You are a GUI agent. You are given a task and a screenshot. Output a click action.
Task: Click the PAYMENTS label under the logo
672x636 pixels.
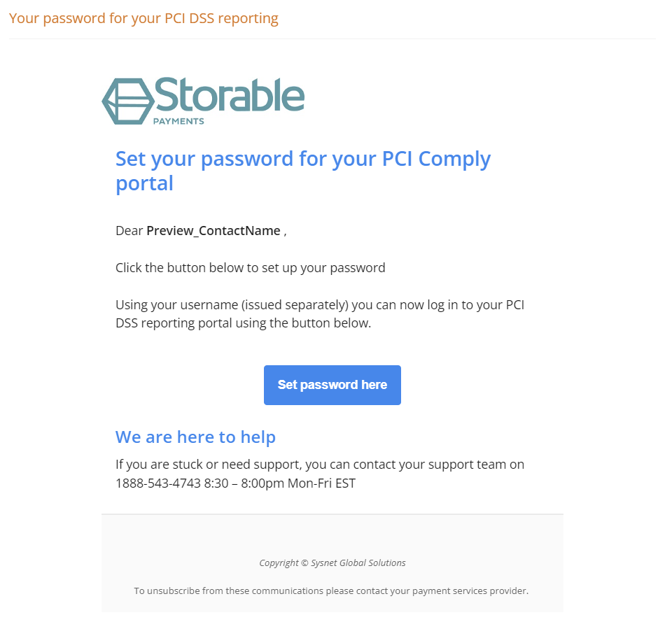tap(178, 121)
